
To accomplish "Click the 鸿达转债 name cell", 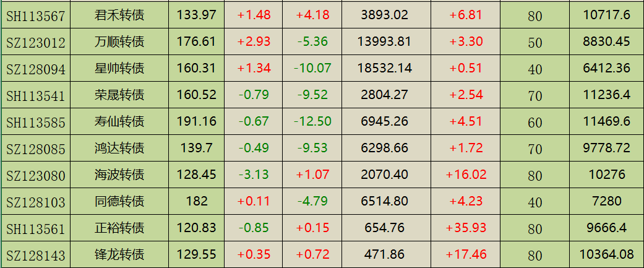I will tap(119, 148).
